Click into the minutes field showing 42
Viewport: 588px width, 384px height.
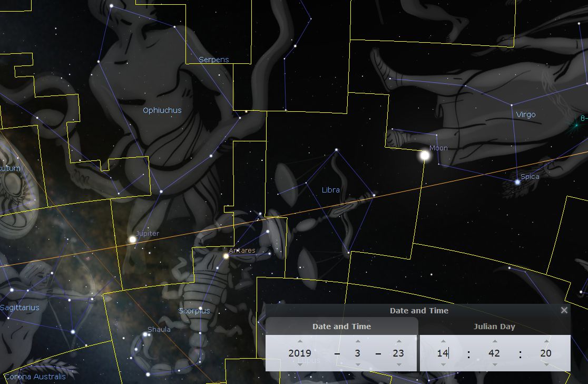[494, 353]
